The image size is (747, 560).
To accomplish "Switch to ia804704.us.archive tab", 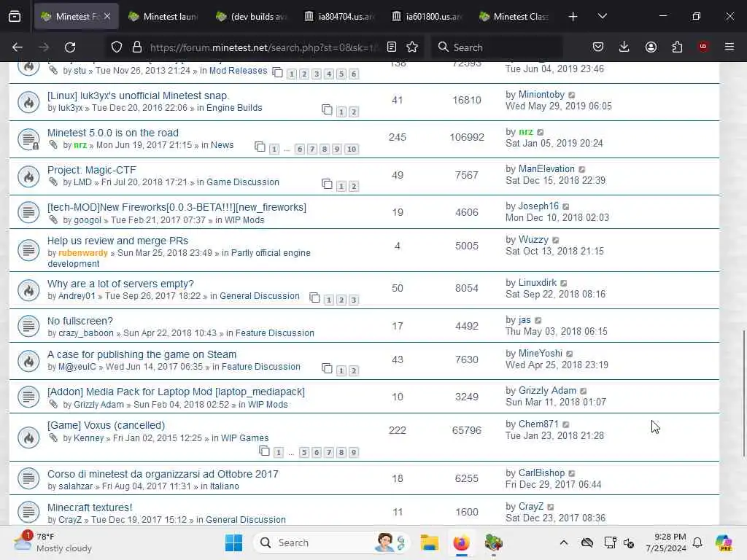I will [x=338, y=17].
